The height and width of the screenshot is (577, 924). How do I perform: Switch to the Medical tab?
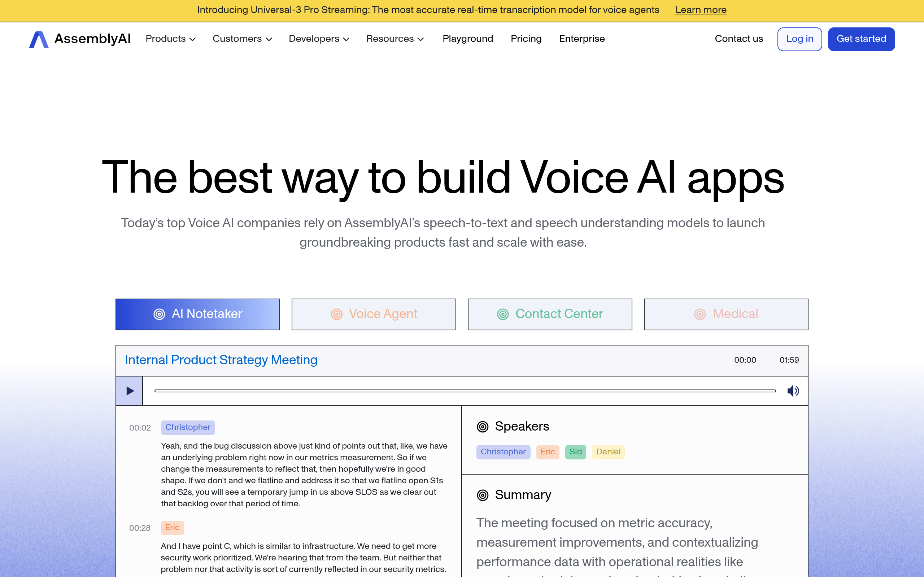click(x=726, y=314)
